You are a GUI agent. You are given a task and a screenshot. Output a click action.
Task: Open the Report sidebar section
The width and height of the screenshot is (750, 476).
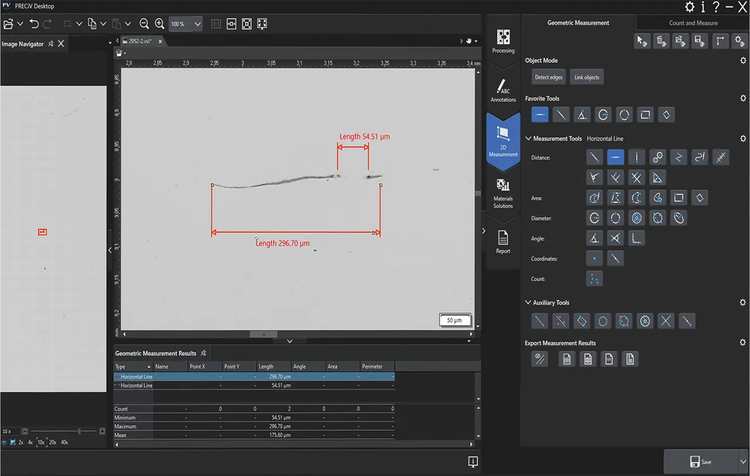point(502,241)
